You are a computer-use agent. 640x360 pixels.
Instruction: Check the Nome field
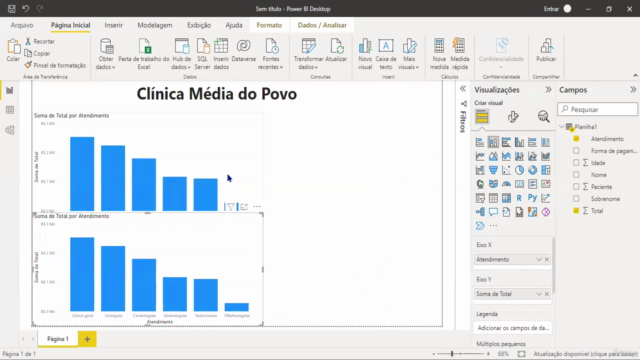[x=576, y=175]
